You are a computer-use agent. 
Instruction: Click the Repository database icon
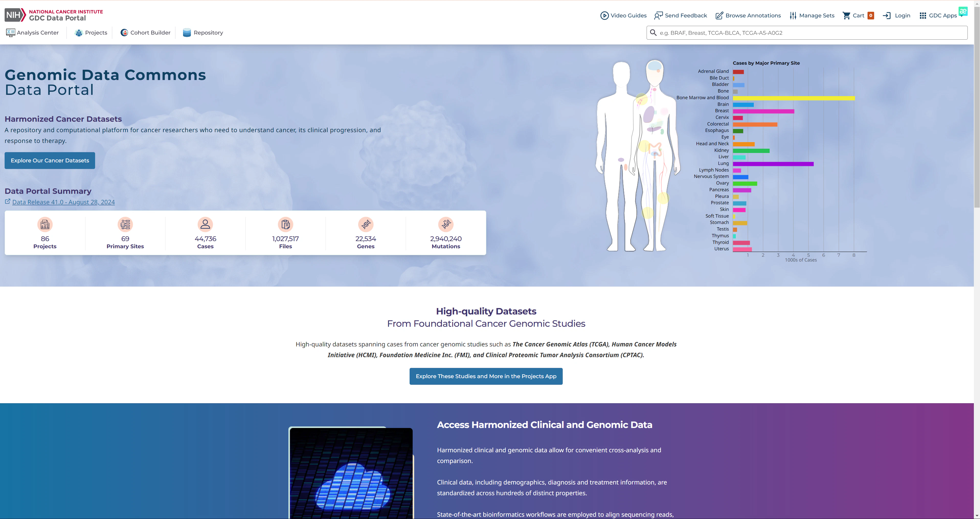(187, 33)
